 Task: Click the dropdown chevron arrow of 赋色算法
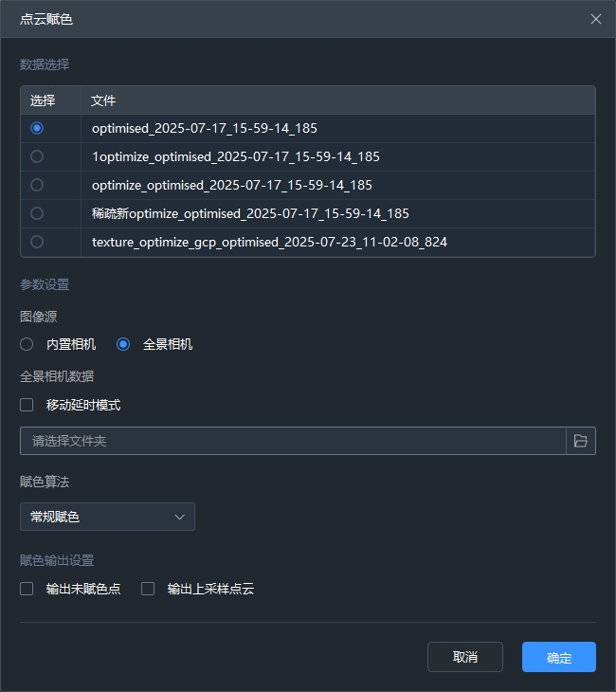(180, 517)
